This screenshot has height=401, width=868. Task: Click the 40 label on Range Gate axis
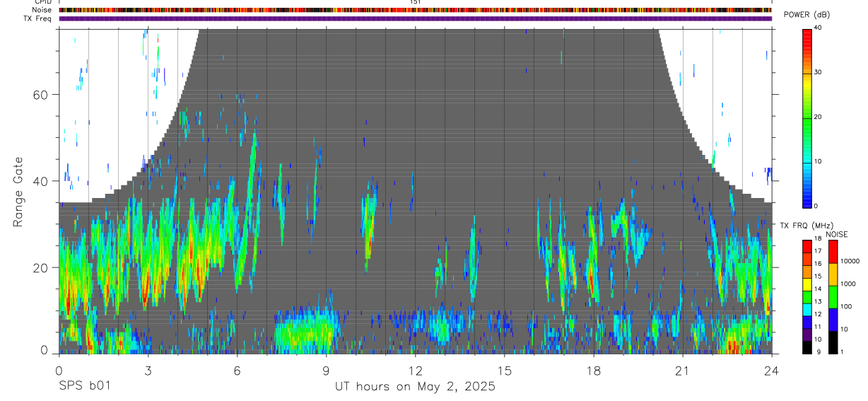tap(40, 181)
